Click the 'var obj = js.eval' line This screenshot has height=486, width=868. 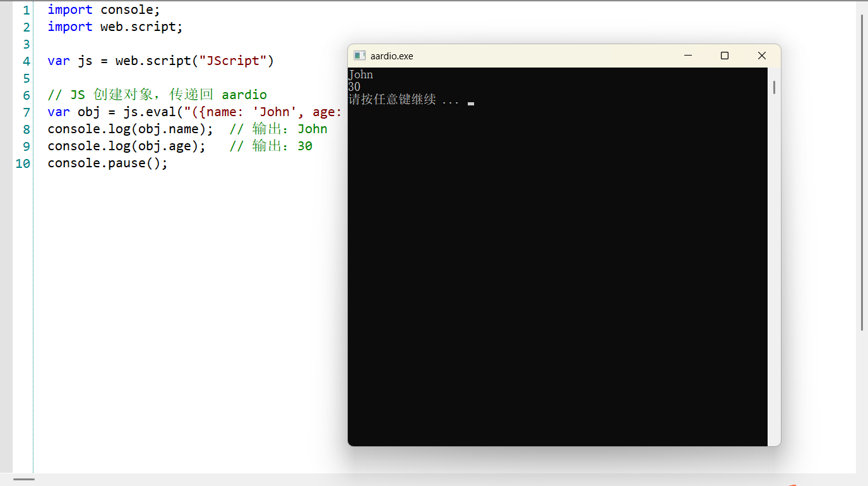[195, 112]
